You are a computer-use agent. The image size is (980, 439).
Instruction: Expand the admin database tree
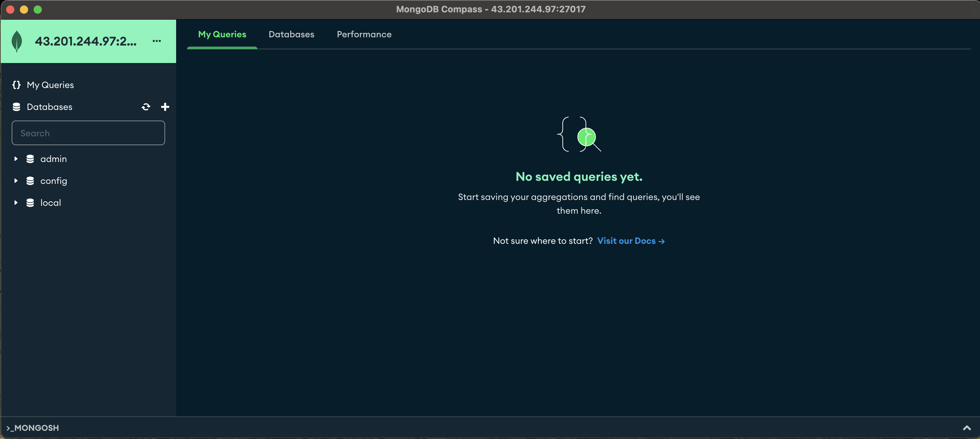pyautogui.click(x=16, y=159)
